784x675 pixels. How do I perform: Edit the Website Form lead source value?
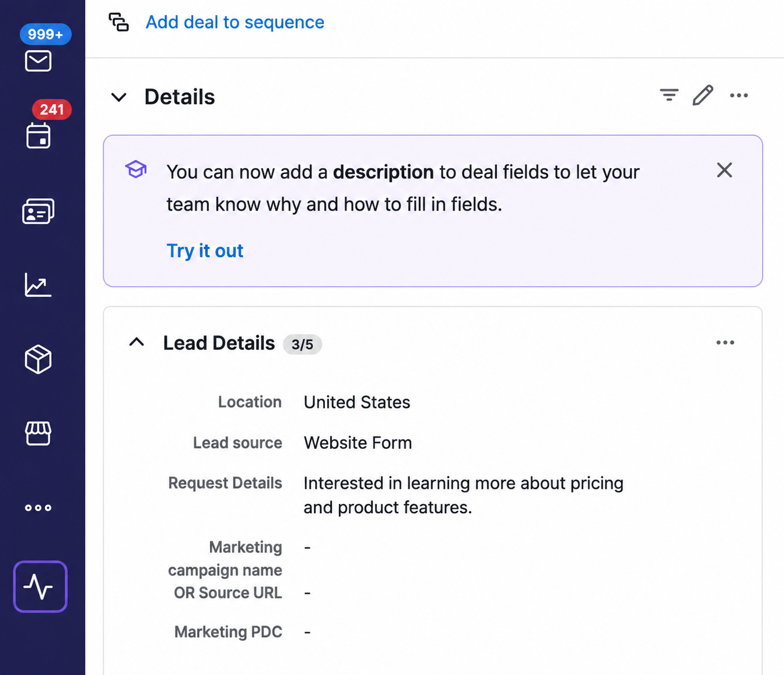coord(357,442)
